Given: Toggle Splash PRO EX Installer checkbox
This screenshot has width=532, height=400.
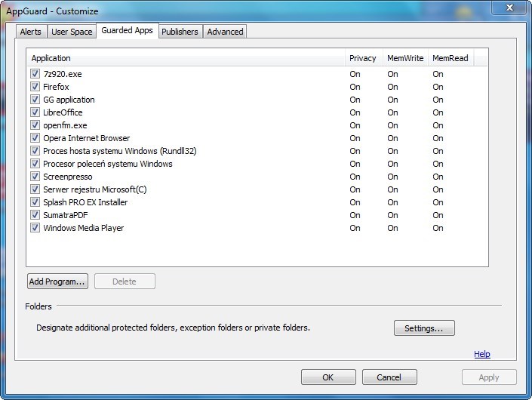Looking at the screenshot, I should click(35, 202).
